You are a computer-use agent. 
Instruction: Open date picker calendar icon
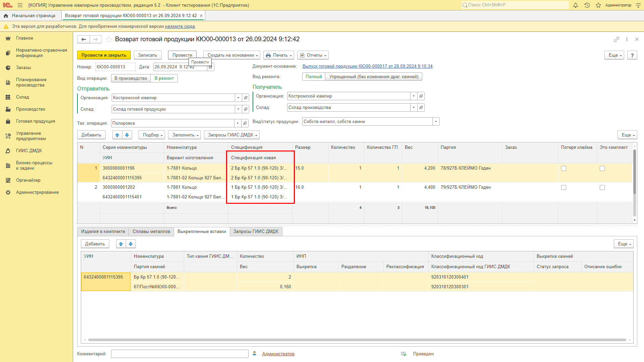[x=211, y=67]
